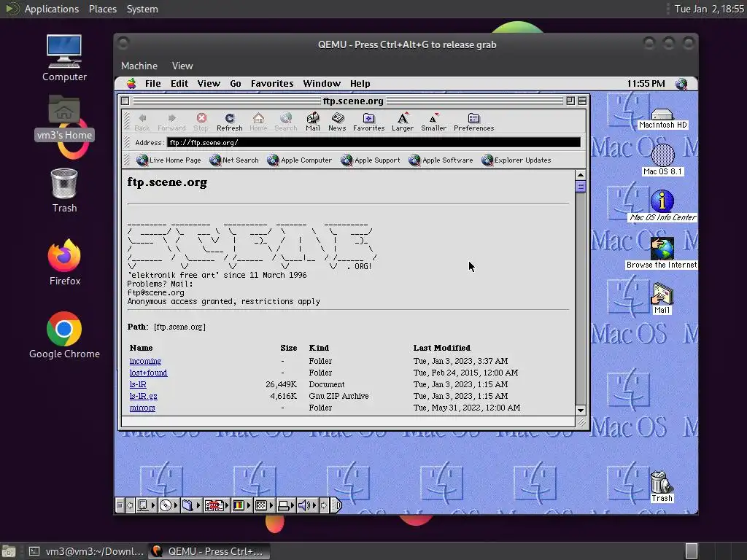
Task: Click Apple Software favorites link
Action: pos(441,160)
